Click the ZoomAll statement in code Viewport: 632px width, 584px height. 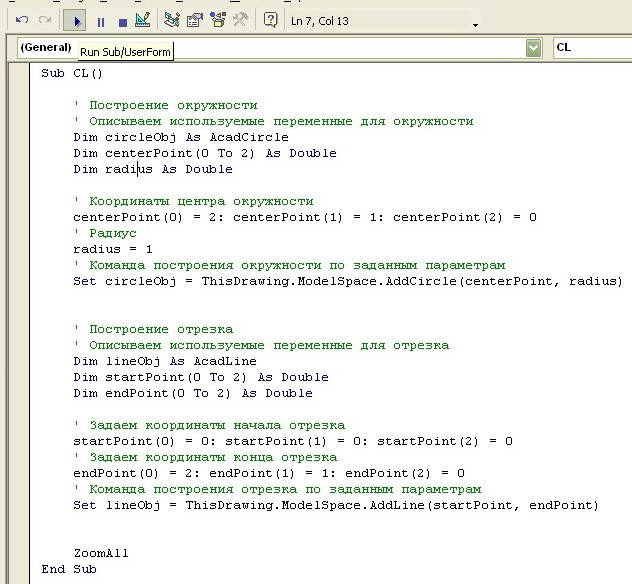(x=101, y=553)
